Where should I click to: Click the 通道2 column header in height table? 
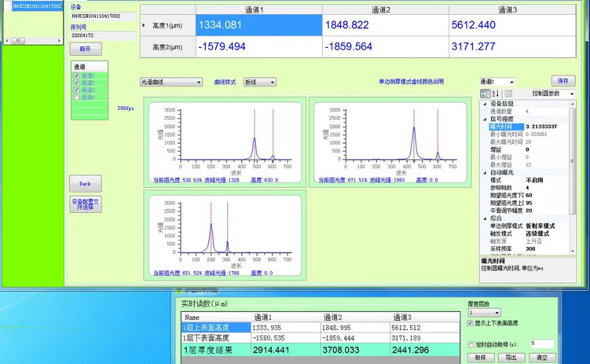coord(385,10)
